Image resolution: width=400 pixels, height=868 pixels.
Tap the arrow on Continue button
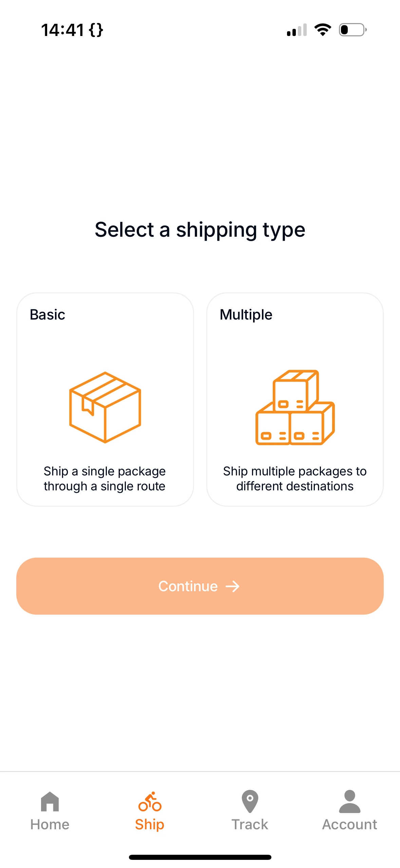tap(233, 586)
